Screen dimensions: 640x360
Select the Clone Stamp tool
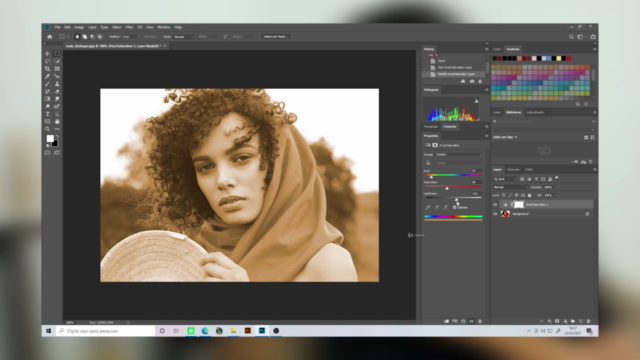pyautogui.click(x=57, y=84)
